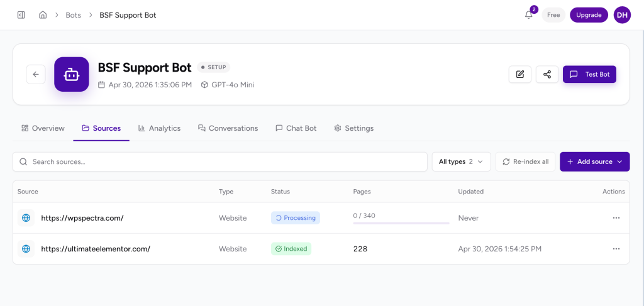This screenshot has width=644, height=306.
Task: Click the 228 pages value
Action: pos(360,249)
